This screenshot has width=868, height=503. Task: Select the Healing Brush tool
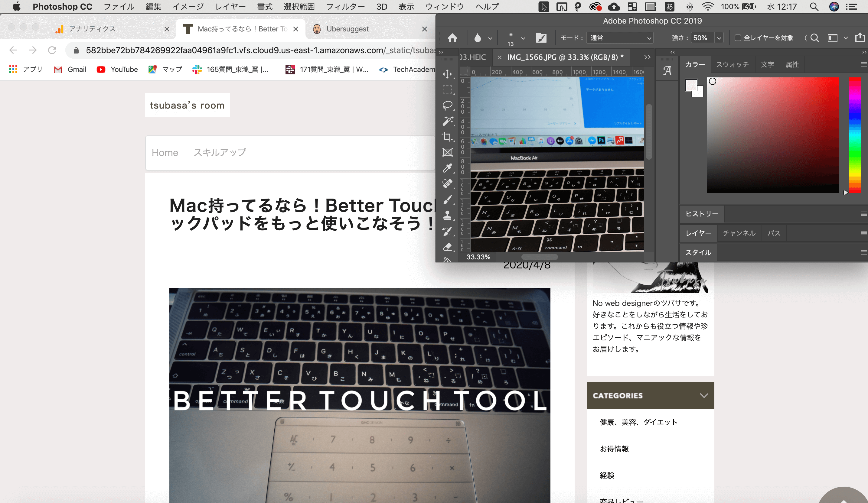coord(447,184)
